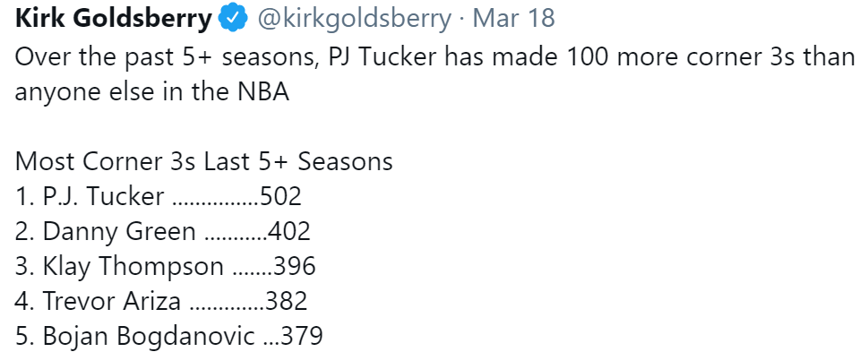Viewport: 868px width, 352px height.
Task: Select the 'Most Corner 3s Last 5+ Seasons' heading
Action: pyautogui.click(x=203, y=161)
